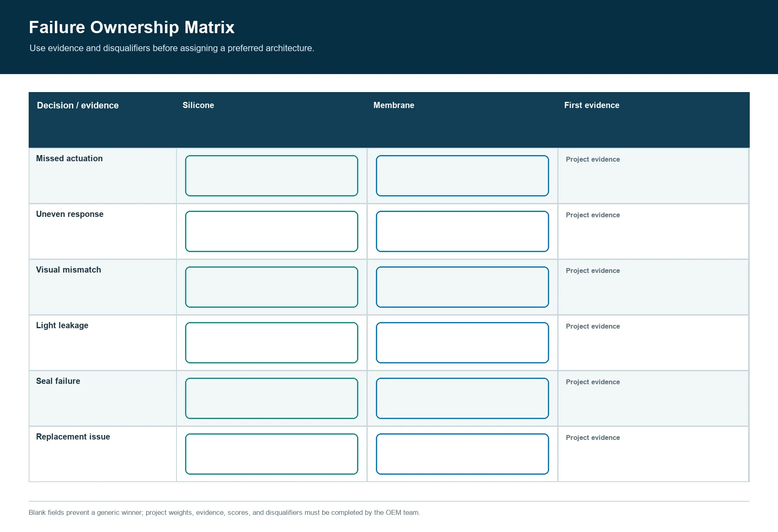Click the 'Replacement issue' row label
This screenshot has height=532, width=778.
click(x=73, y=437)
